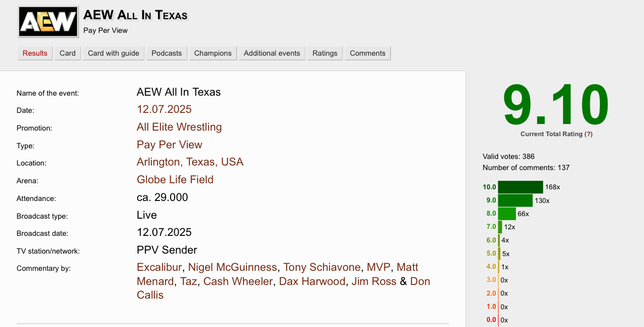Click the 12.07.2025 date link

coord(164,109)
